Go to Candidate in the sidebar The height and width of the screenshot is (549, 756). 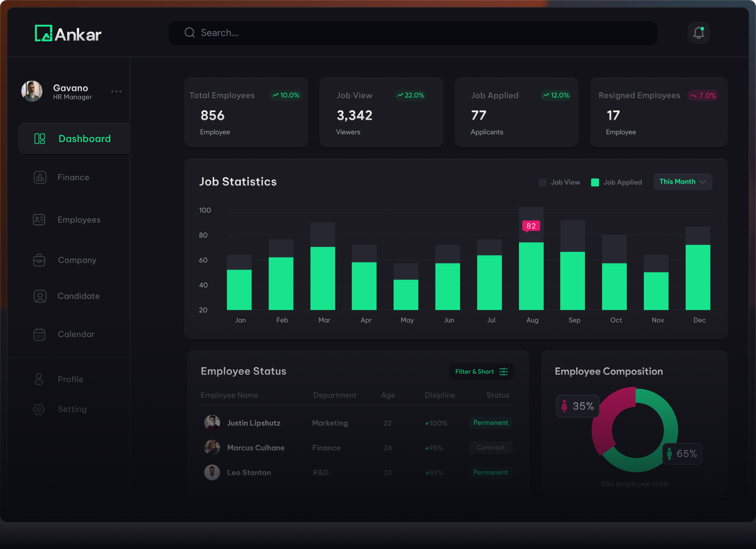[78, 296]
